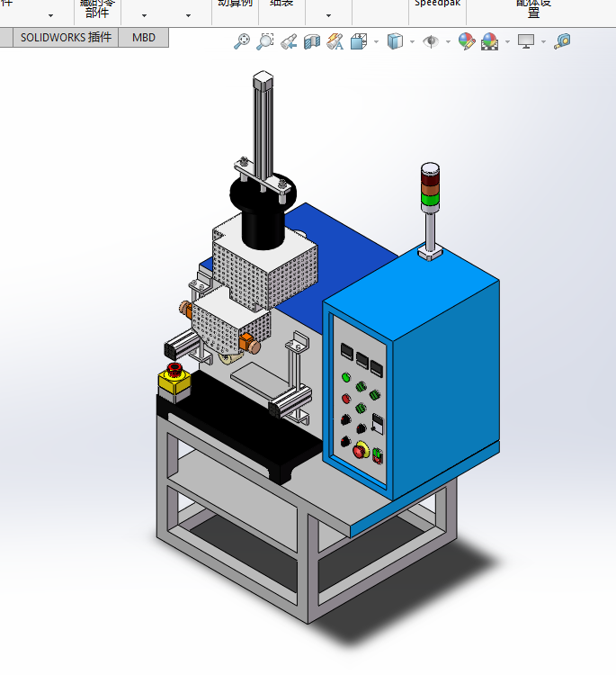Open the SOLIDWORKS 插件 tab
The width and height of the screenshot is (616, 675).
pos(66,38)
